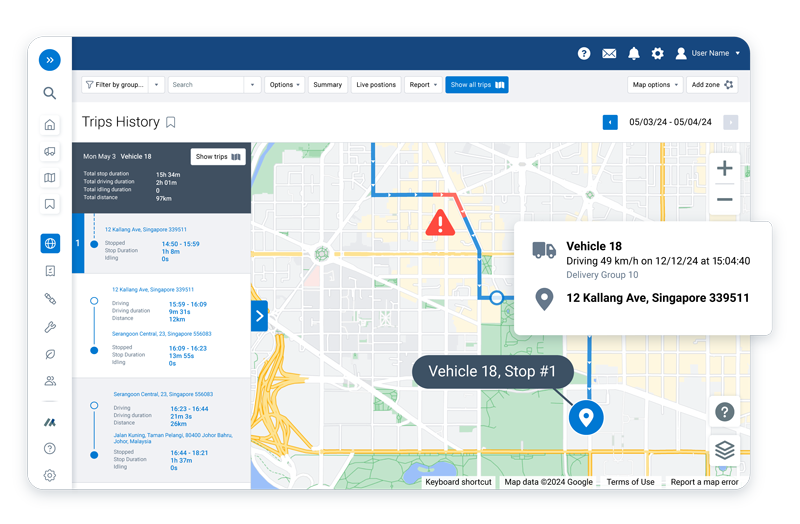
Task: Open the notifications bell icon
Action: 633,54
